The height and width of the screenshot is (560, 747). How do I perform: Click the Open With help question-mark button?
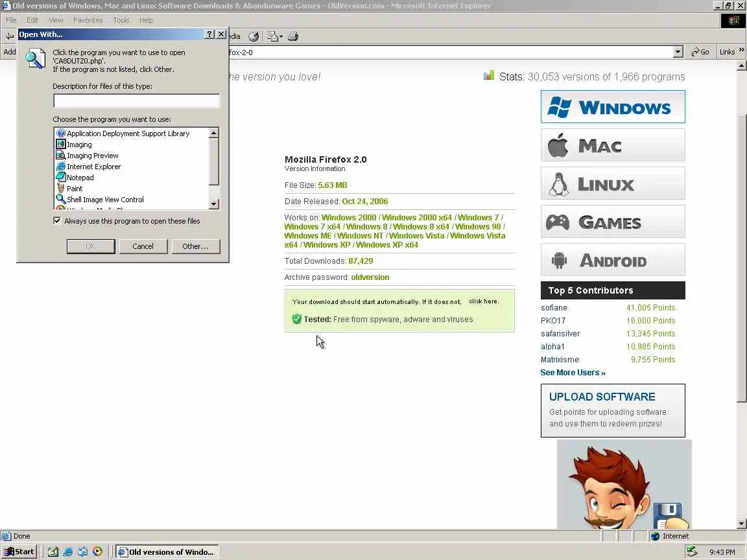(x=209, y=34)
